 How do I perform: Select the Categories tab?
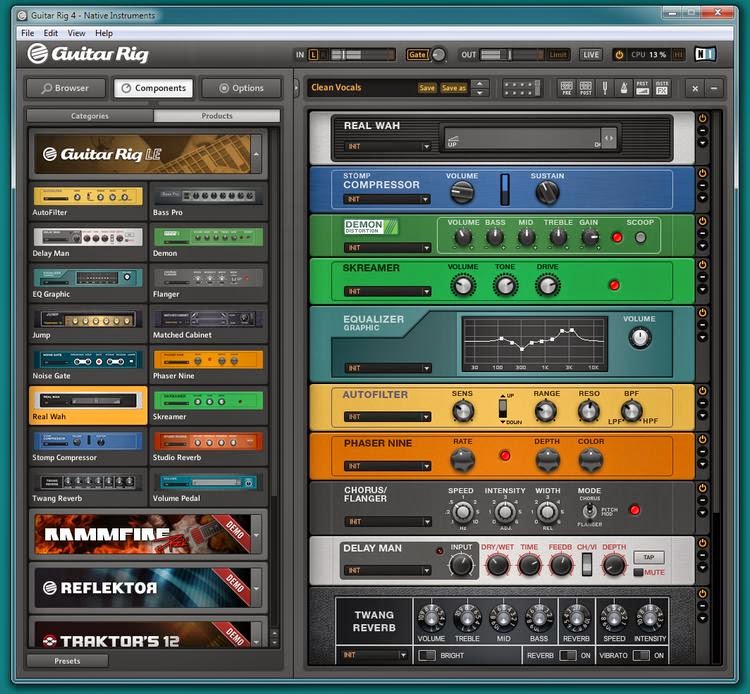[x=90, y=116]
